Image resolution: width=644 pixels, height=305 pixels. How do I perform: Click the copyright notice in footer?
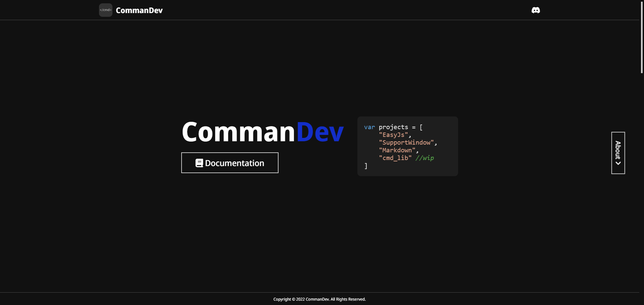[319, 299]
